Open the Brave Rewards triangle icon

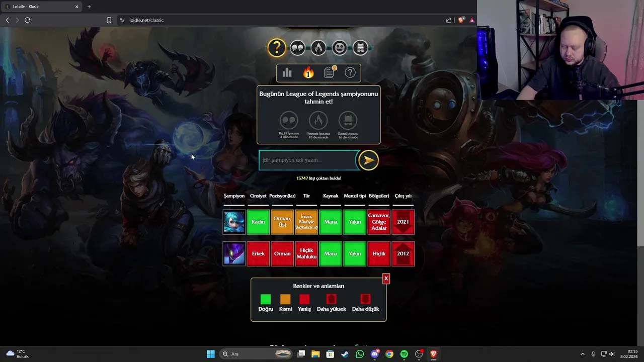[x=472, y=20]
